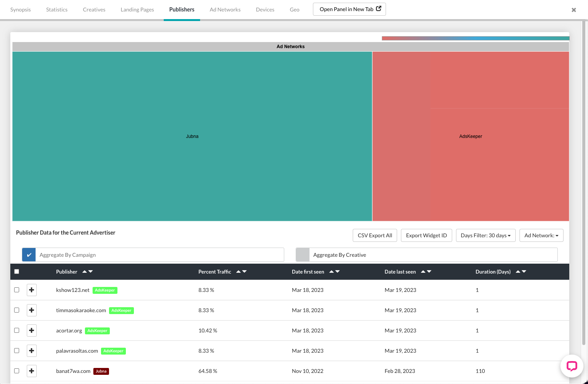Switch to the Statistics tab

click(x=56, y=10)
